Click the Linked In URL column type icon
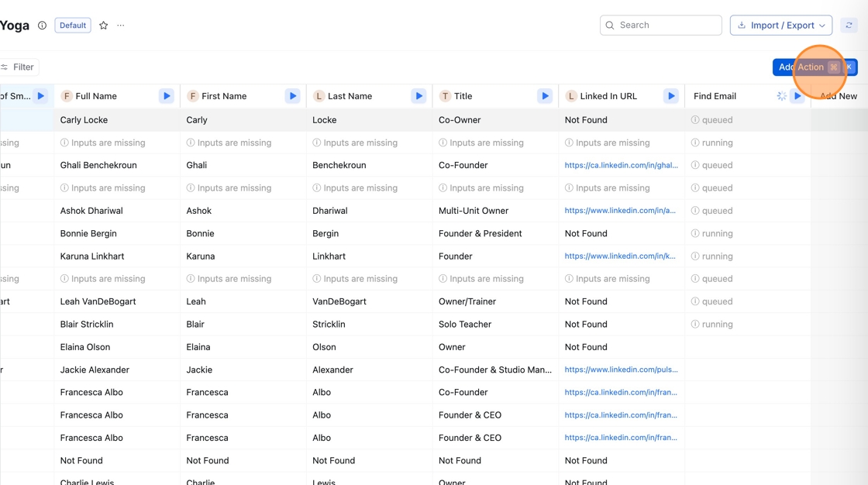Viewport: 868px width, 485px height. coord(571,96)
